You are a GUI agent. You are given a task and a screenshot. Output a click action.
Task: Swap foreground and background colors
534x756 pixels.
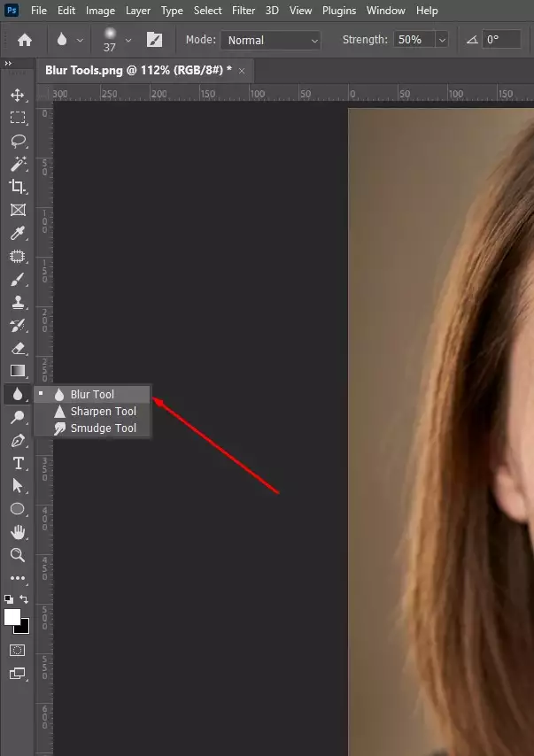(24, 598)
